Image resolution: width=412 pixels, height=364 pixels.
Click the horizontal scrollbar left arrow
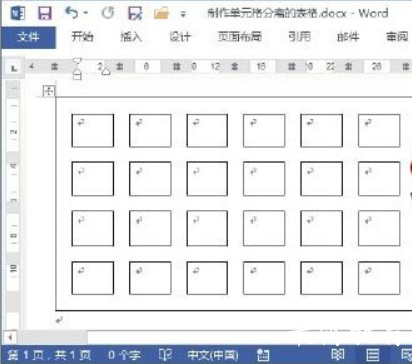pos(10,337)
